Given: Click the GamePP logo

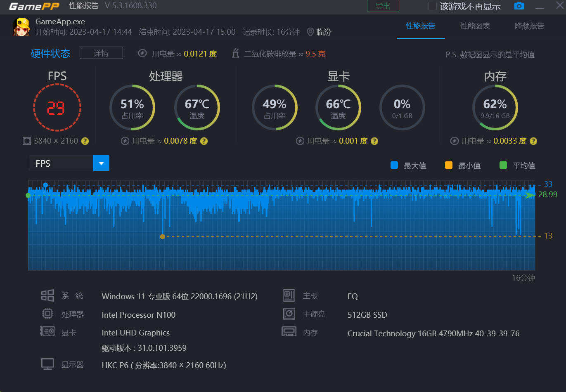Looking at the screenshot, I should 34,6.
